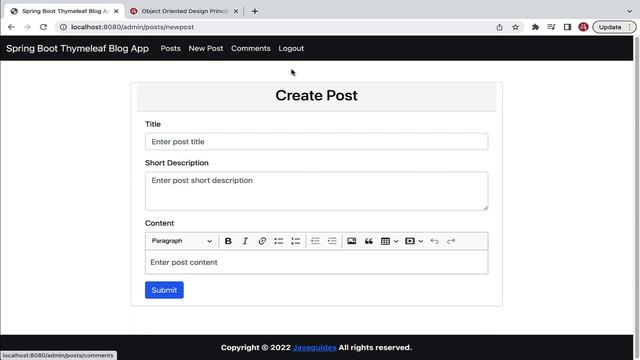Image resolution: width=640 pixels, height=360 pixels.
Task: Click into the post content editing area
Action: (x=316, y=262)
